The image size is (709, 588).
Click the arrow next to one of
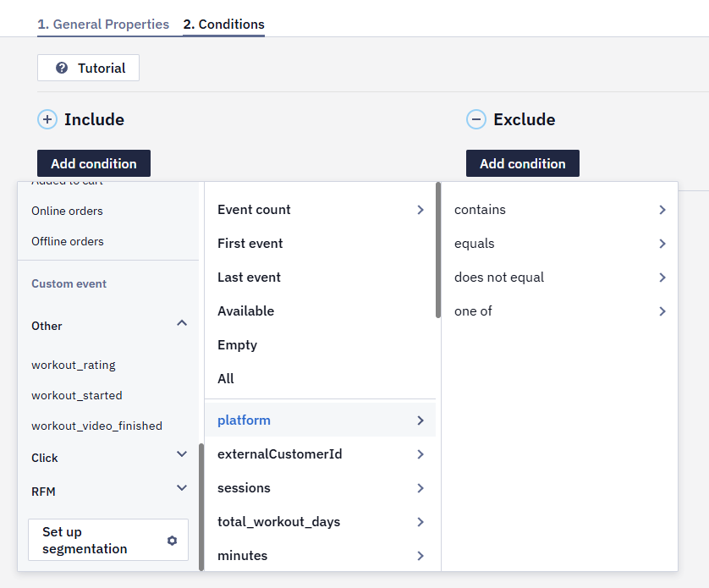pos(662,311)
